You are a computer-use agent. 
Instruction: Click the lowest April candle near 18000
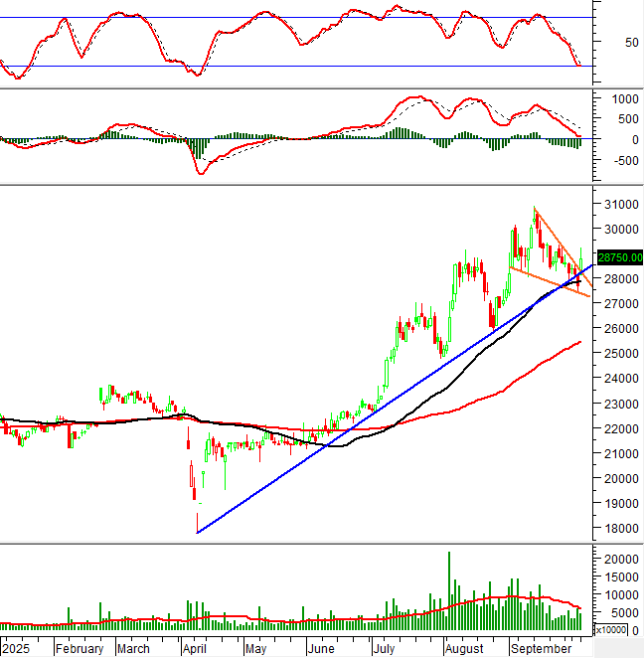[x=198, y=521]
